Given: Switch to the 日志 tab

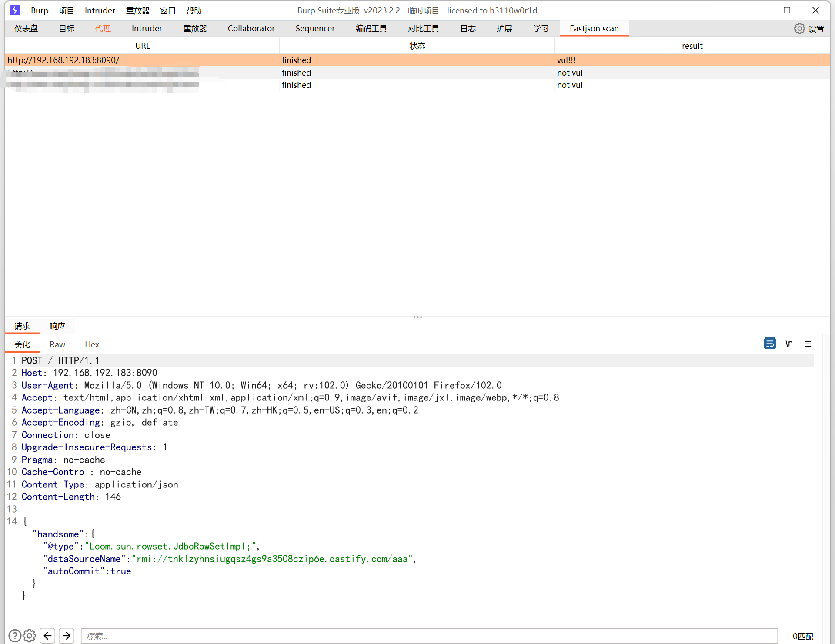Looking at the screenshot, I should 468,29.
